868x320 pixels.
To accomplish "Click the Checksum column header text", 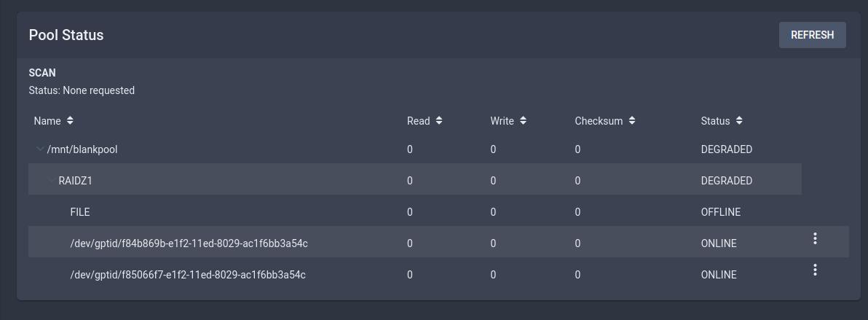I will click(x=599, y=121).
